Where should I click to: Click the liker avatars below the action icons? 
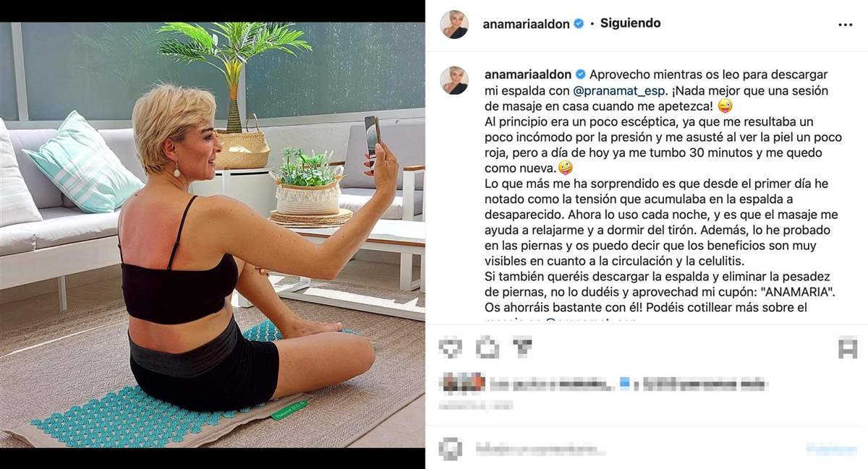pos(462,384)
